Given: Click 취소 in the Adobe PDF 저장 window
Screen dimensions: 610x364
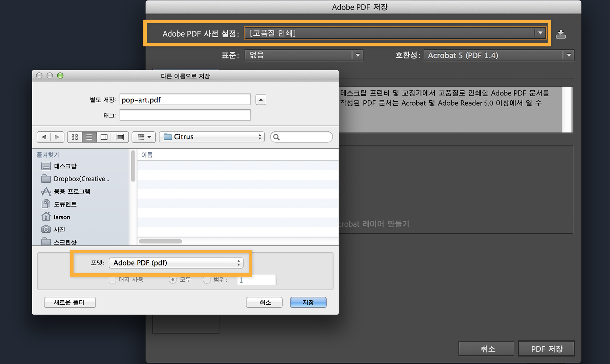Looking at the screenshot, I should click(x=486, y=349).
